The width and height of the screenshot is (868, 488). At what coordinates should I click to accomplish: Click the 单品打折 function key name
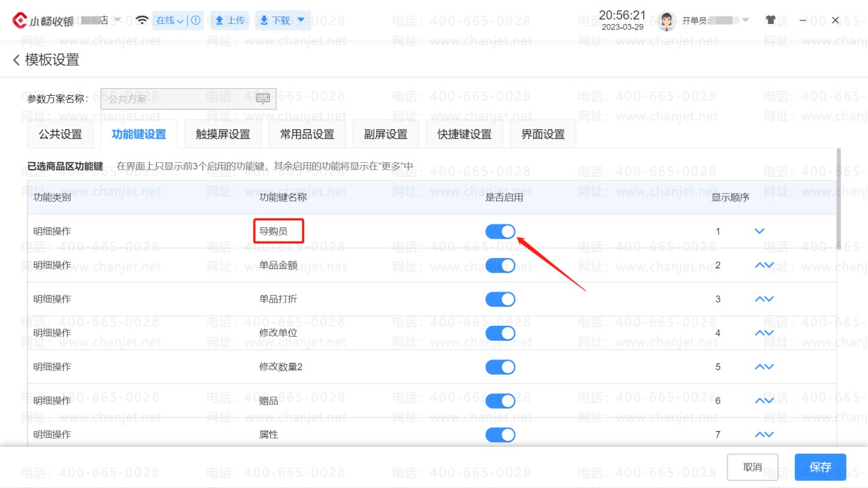point(278,299)
